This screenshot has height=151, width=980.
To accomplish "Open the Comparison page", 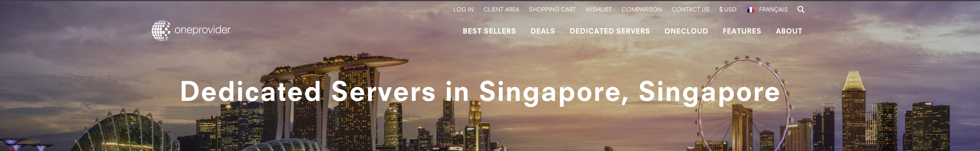I will (641, 9).
